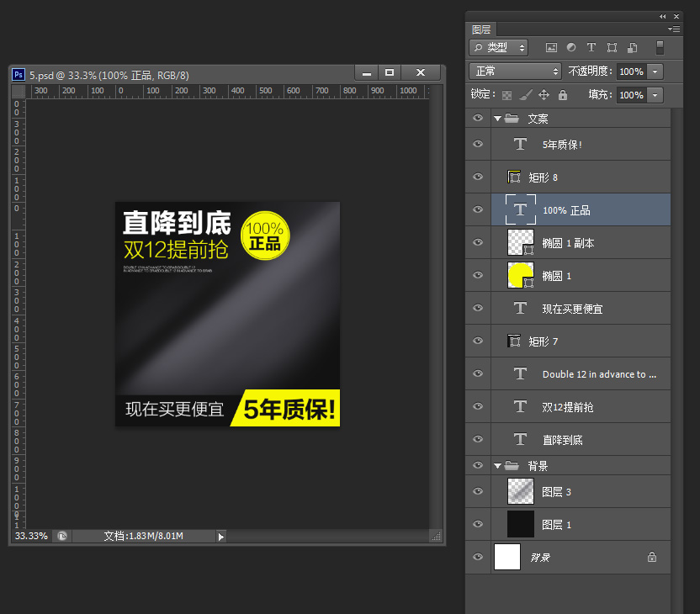
Task: Toggle visibility of 背景 group
Action: (478, 465)
